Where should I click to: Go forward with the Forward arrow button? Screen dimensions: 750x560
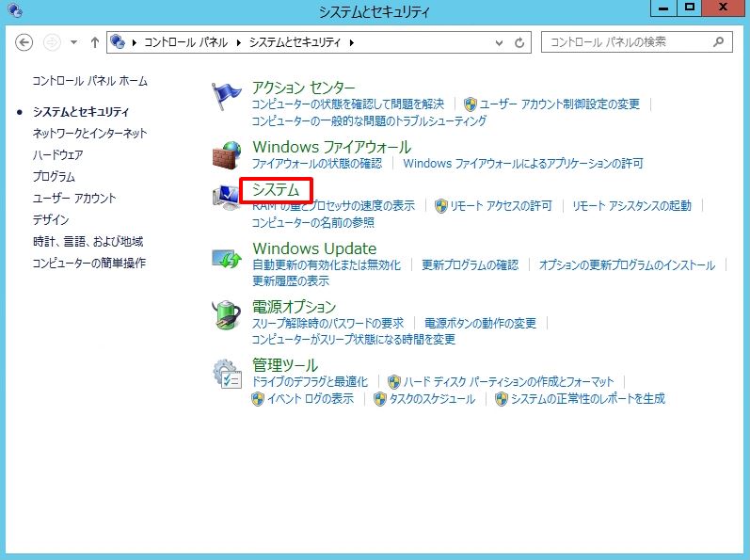click(x=52, y=42)
